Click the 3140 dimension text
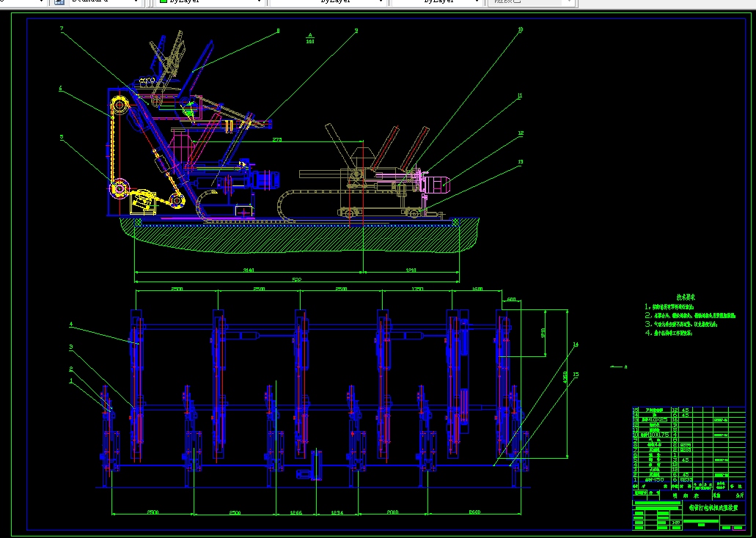756x538 pixels. tap(248, 270)
